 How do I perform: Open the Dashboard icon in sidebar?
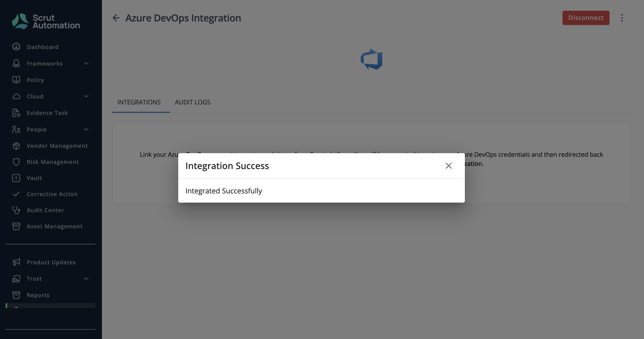[16, 47]
